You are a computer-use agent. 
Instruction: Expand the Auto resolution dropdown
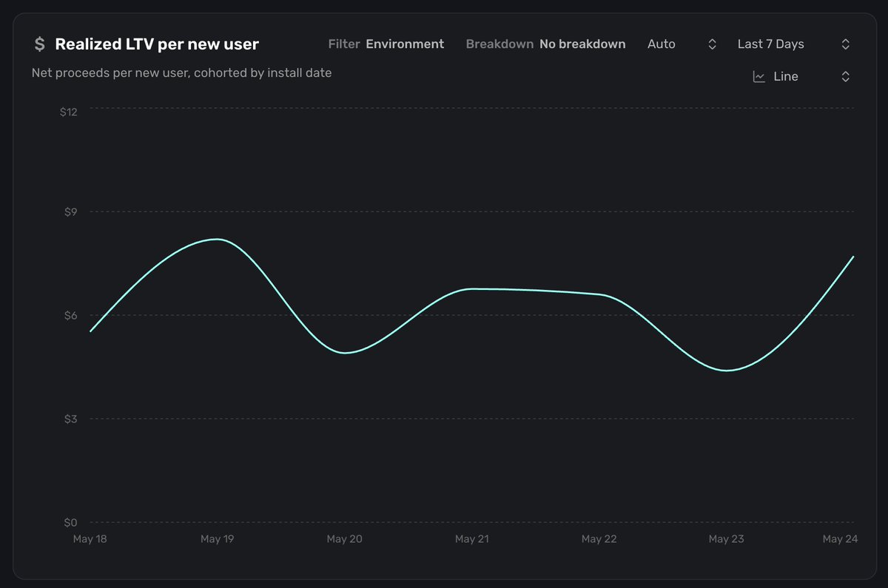click(x=682, y=44)
